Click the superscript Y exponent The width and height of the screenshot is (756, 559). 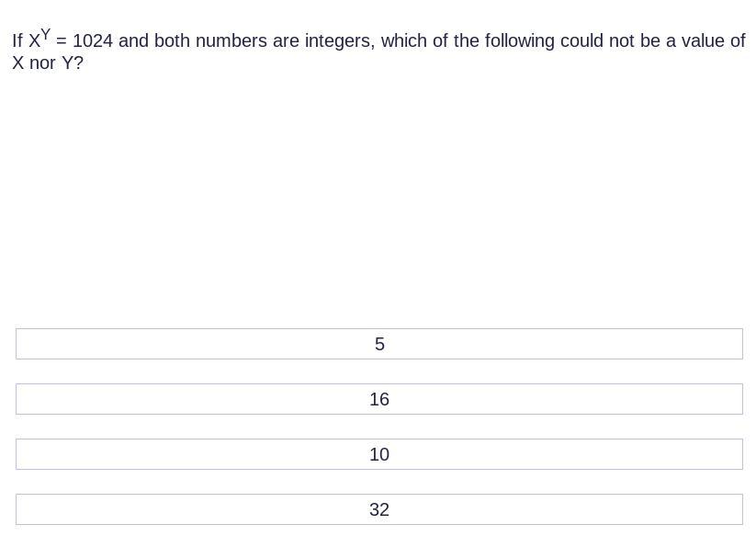coord(45,34)
